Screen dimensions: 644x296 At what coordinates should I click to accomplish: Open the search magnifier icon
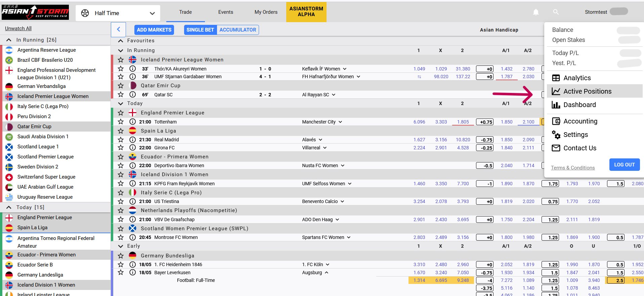click(556, 12)
